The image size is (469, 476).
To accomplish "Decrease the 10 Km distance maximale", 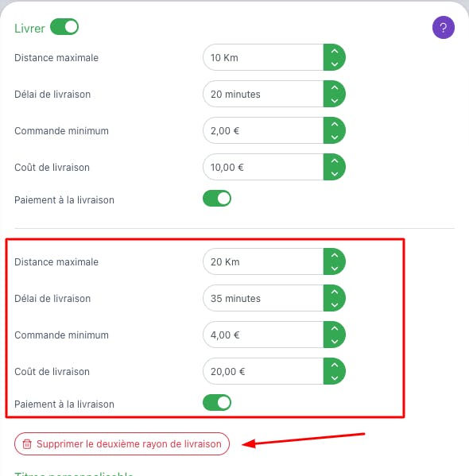I will tap(335, 64).
